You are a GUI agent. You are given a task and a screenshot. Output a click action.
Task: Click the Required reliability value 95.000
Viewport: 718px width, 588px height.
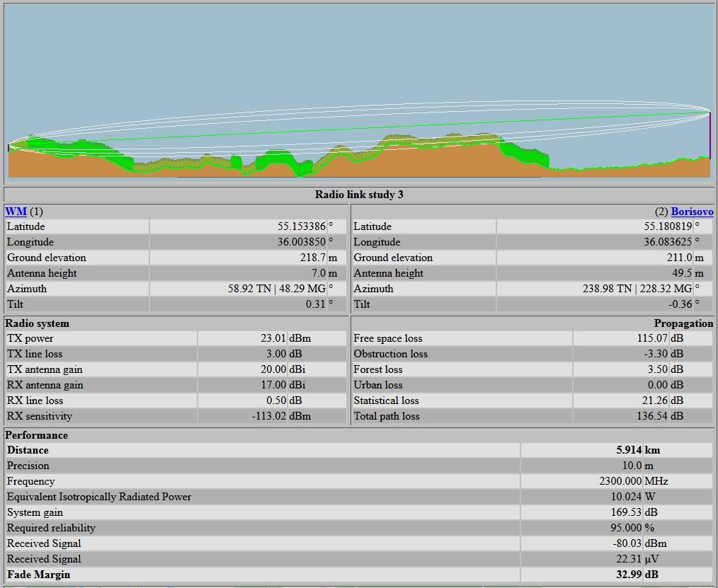[623, 528]
